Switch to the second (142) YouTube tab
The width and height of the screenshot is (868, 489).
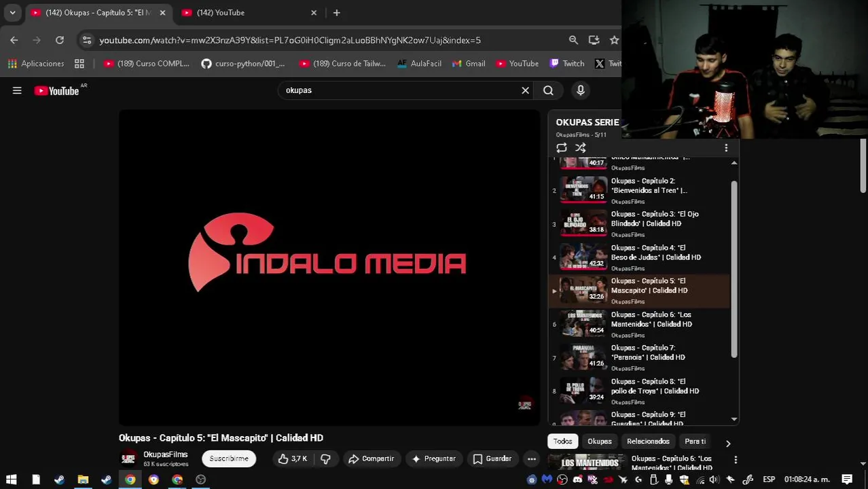pos(248,12)
